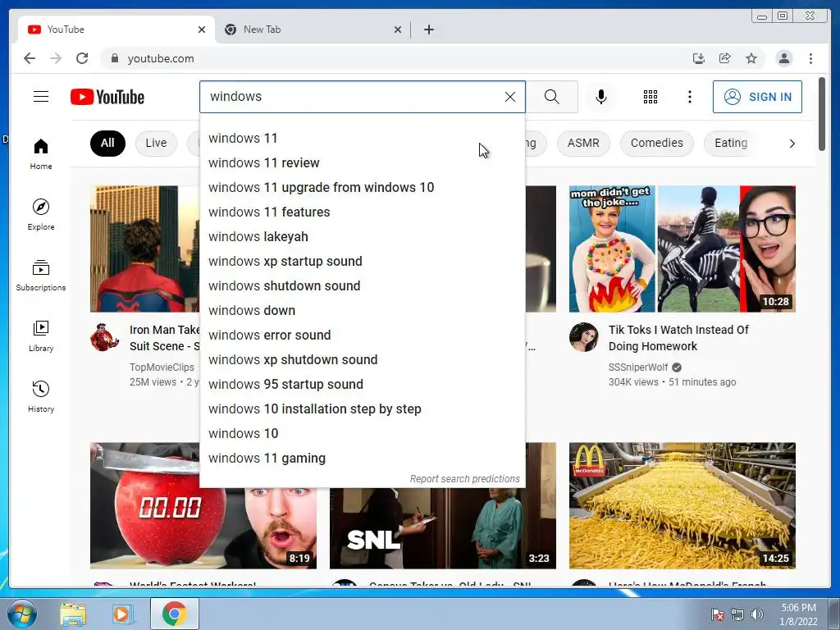Screen dimensions: 840x630
Task: Go back with browser back arrow
Action: pos(30,58)
